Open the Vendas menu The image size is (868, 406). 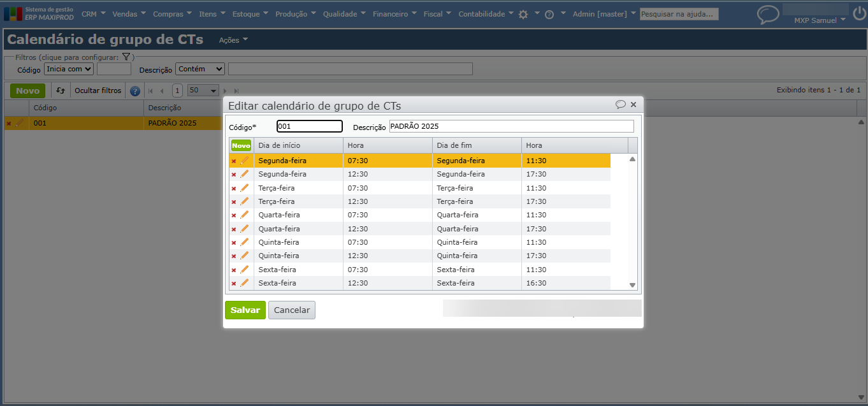click(129, 14)
